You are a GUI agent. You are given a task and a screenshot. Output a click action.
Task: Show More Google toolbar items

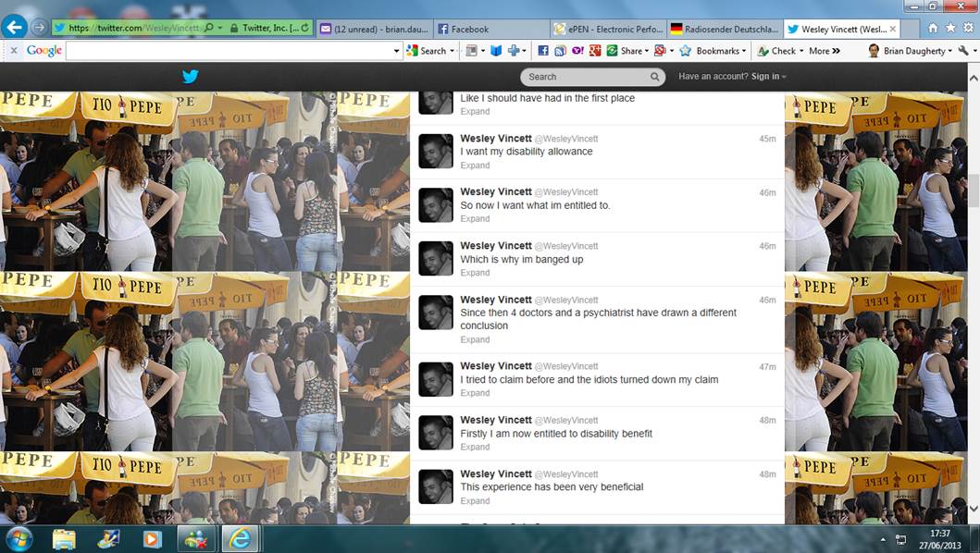coord(825,51)
